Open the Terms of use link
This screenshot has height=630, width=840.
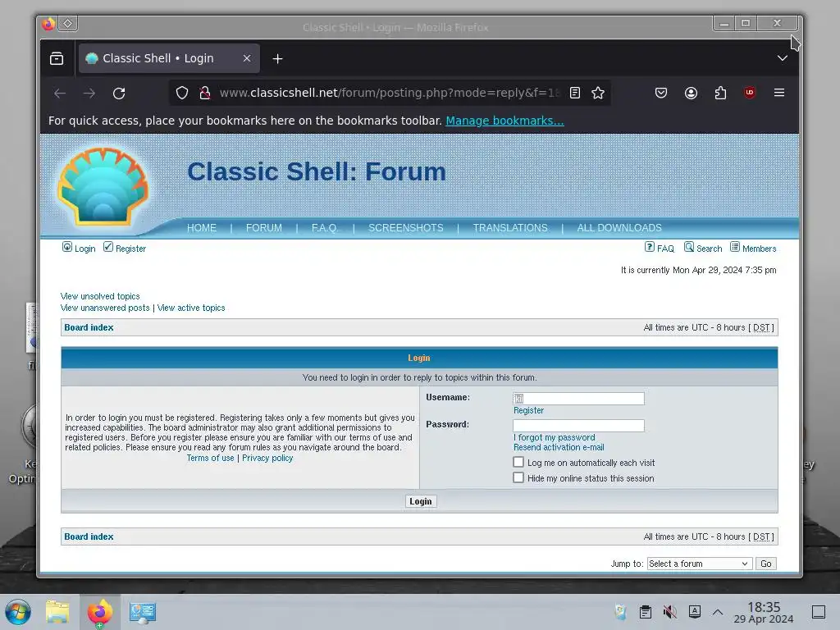click(x=211, y=458)
